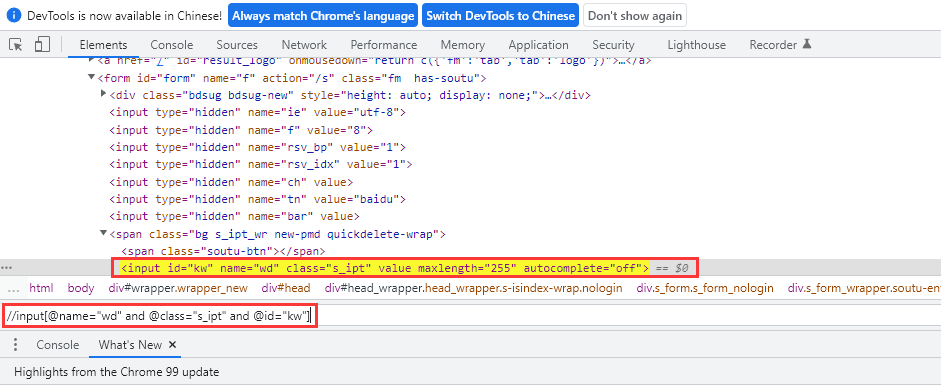Open the Lighthouse tab
The width and height of the screenshot is (941, 390).
(697, 45)
